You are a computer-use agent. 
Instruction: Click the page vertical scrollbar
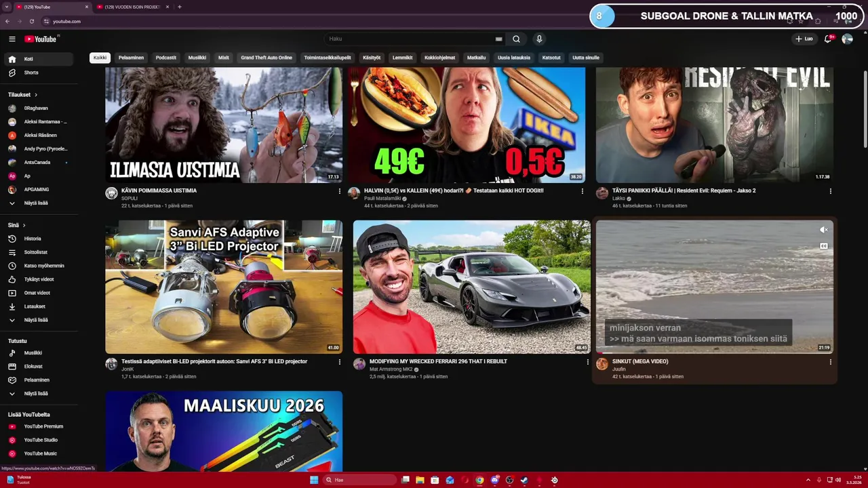865,108
